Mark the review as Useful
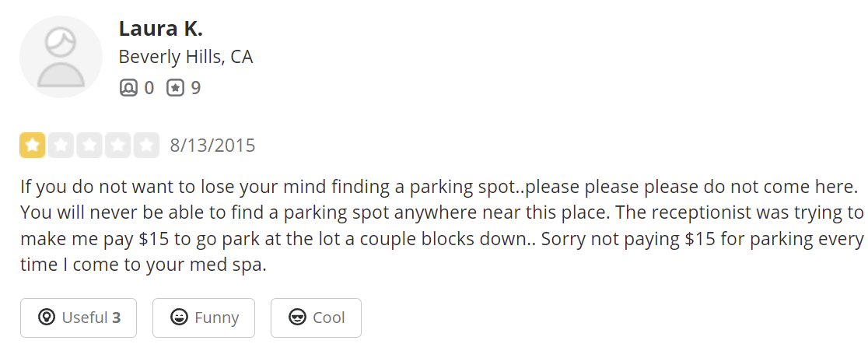The width and height of the screenshot is (868, 358). pyautogui.click(x=79, y=318)
